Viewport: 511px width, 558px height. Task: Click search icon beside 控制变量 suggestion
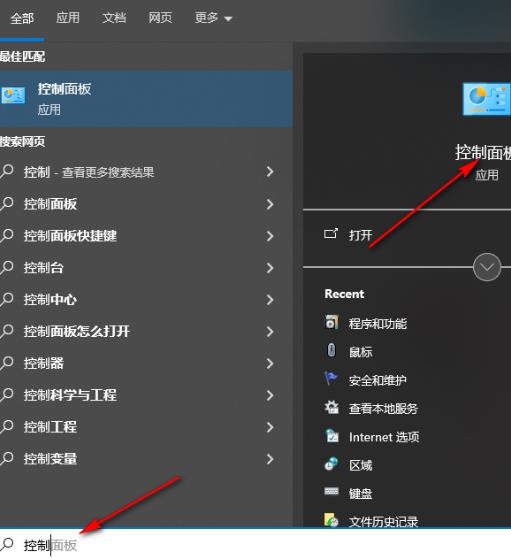click(x=7, y=458)
